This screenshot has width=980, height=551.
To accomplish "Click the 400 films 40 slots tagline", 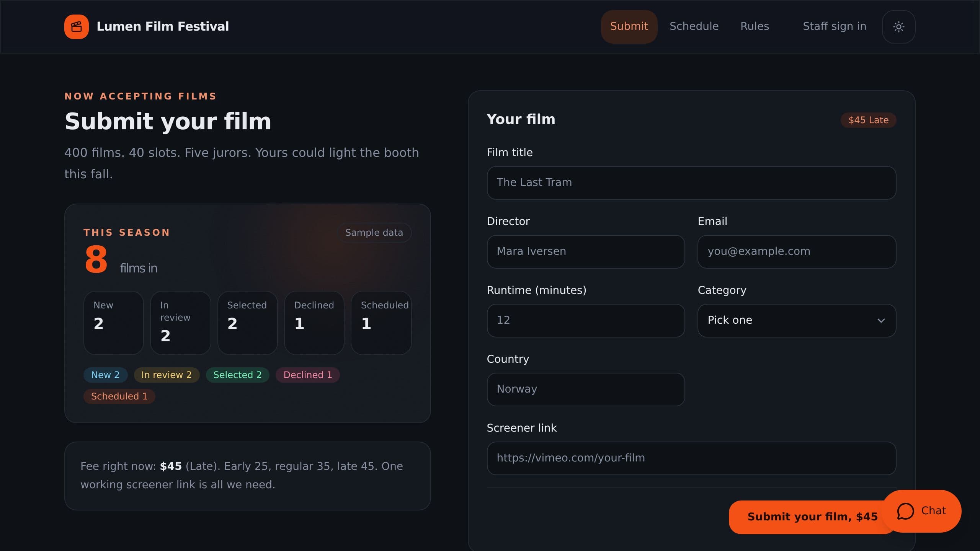I will point(242,163).
